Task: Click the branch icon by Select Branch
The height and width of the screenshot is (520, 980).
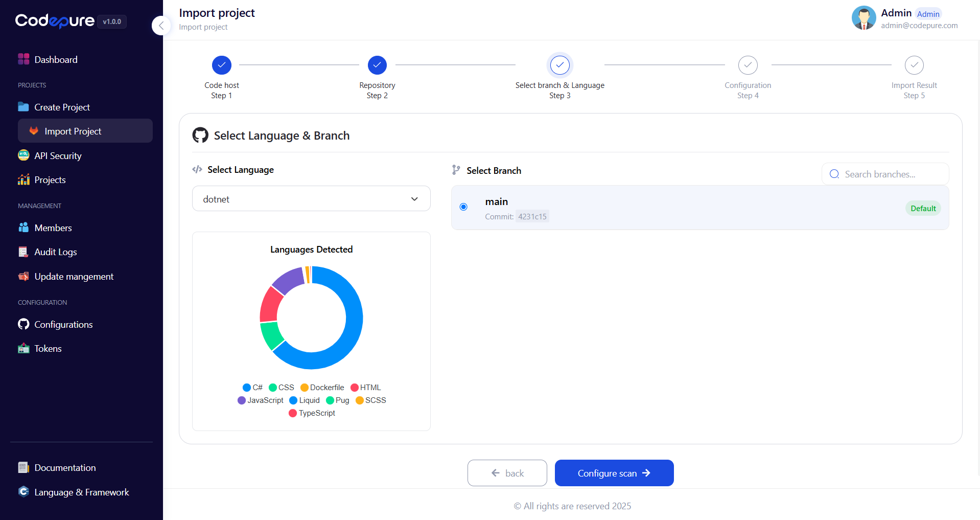Action: click(456, 170)
